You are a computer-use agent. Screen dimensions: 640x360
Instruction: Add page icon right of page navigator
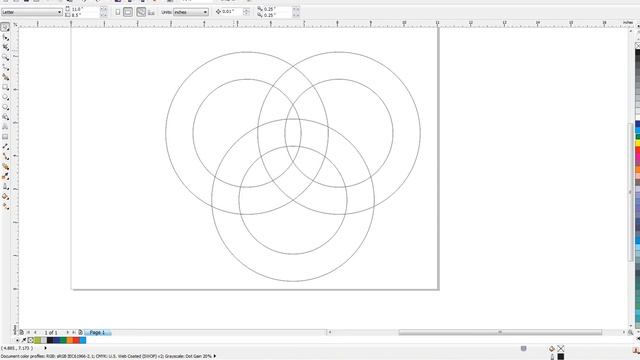coord(80,332)
